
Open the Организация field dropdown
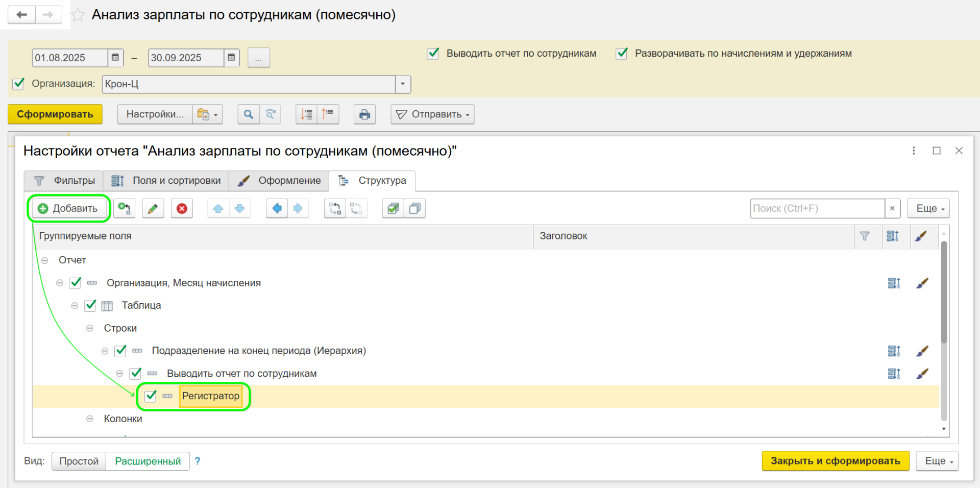click(x=403, y=84)
